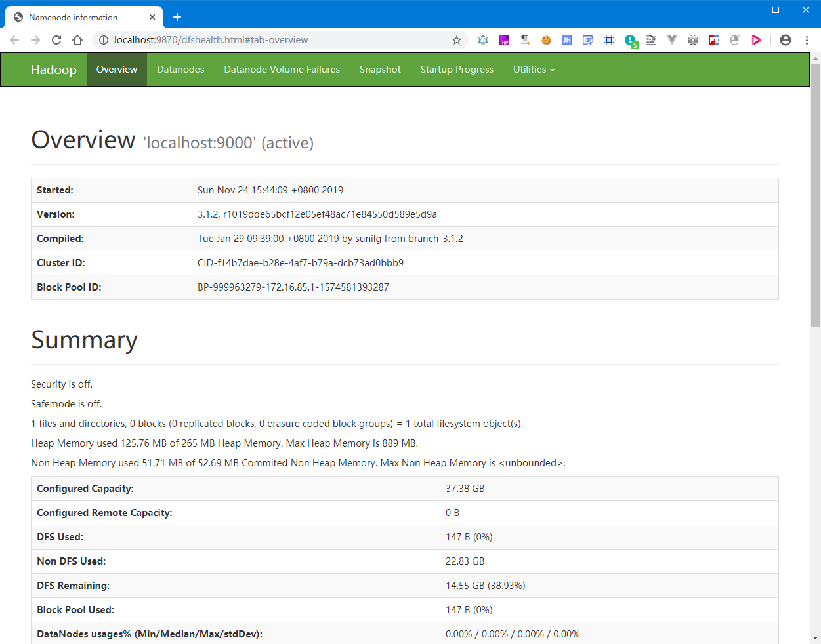Click the DFS Used label cell

point(236,537)
